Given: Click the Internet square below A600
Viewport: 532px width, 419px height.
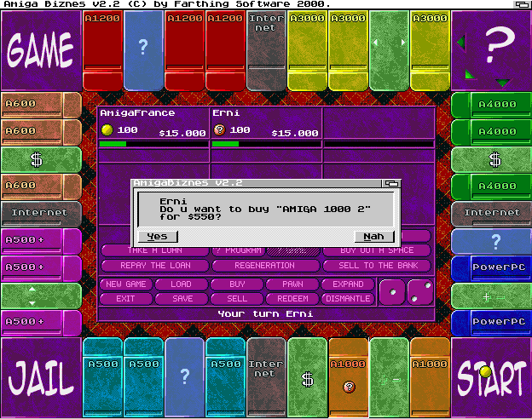Looking at the screenshot, I should [x=42, y=215].
